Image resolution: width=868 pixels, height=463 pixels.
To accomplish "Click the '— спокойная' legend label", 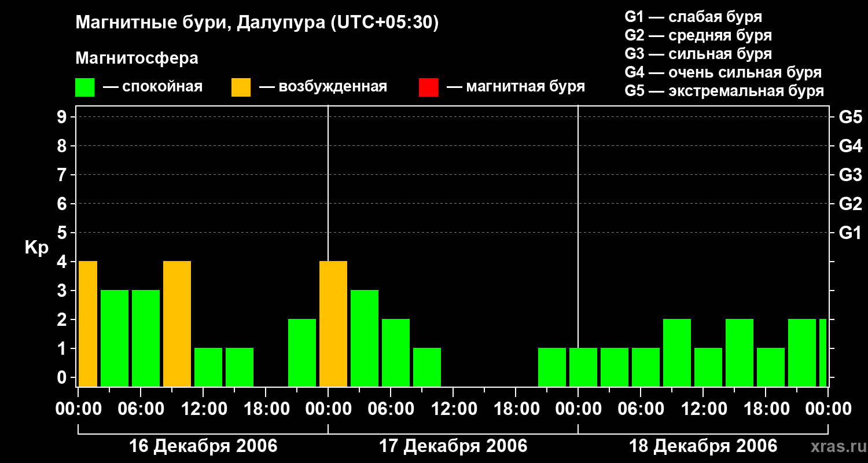I will point(153,87).
